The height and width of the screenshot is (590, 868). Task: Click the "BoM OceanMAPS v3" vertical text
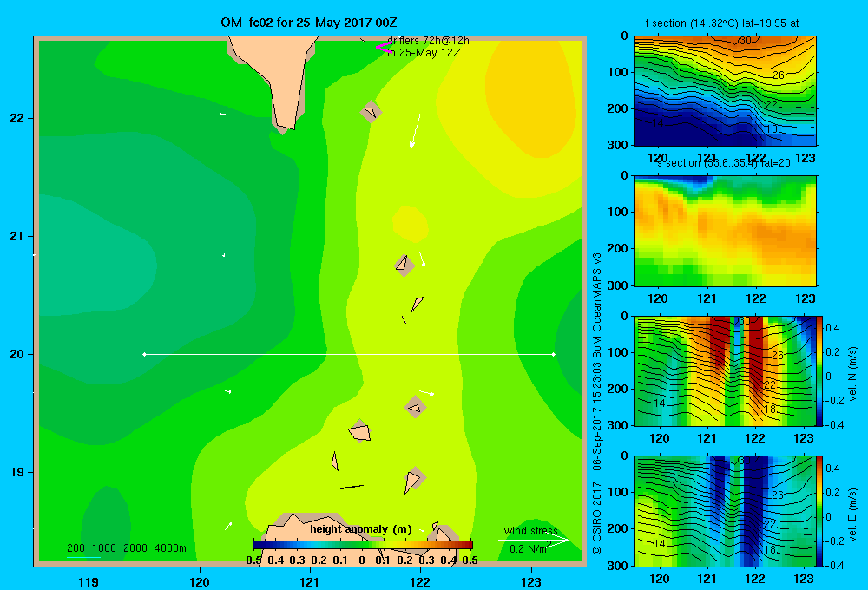[597, 301]
